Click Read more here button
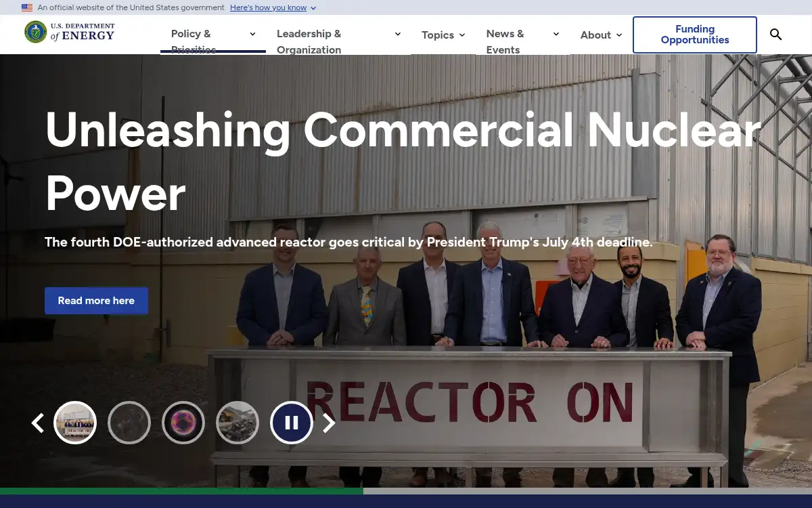The image size is (812, 508). 96,301
